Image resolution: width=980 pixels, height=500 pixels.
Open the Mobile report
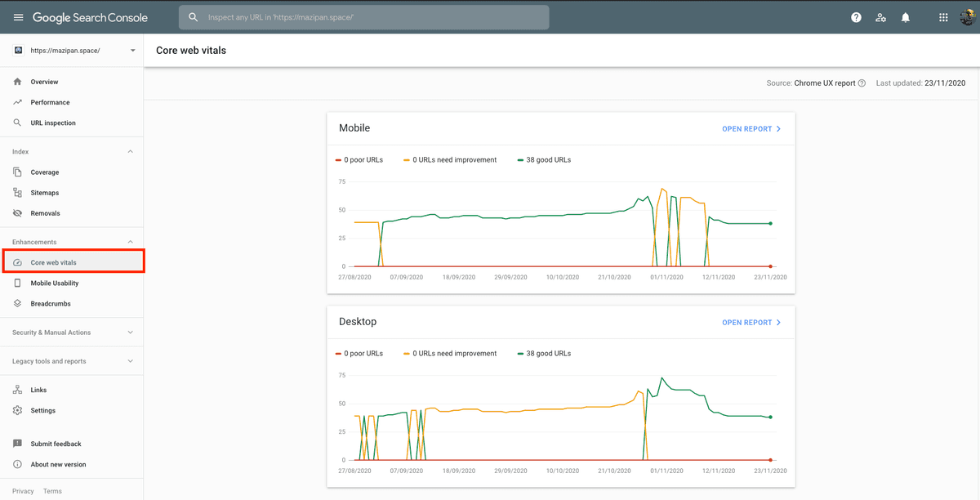point(751,129)
